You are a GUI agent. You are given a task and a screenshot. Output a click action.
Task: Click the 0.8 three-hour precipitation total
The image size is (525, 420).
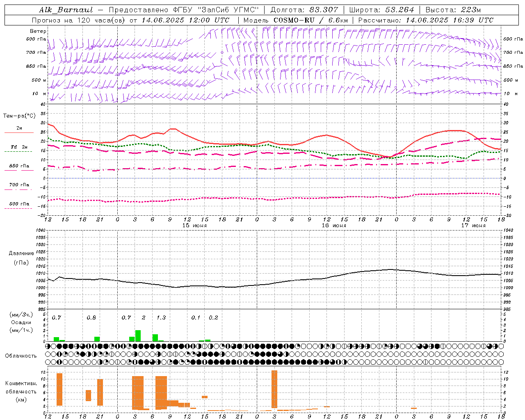tap(91, 318)
